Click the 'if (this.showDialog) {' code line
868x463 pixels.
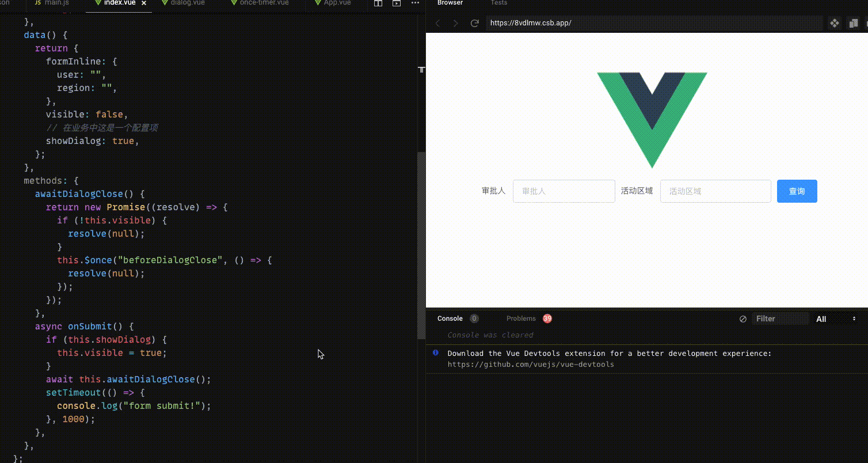pos(106,340)
